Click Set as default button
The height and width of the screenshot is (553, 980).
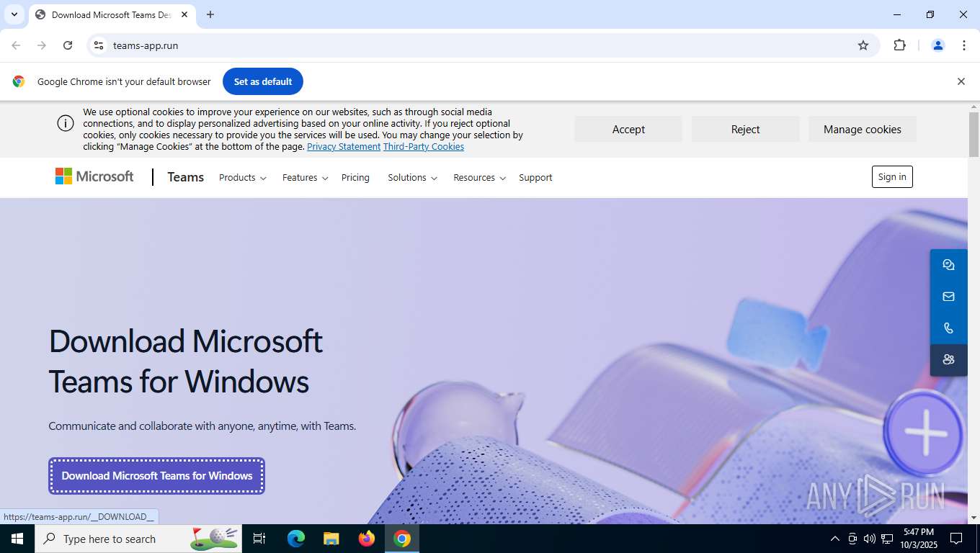pyautogui.click(x=263, y=81)
